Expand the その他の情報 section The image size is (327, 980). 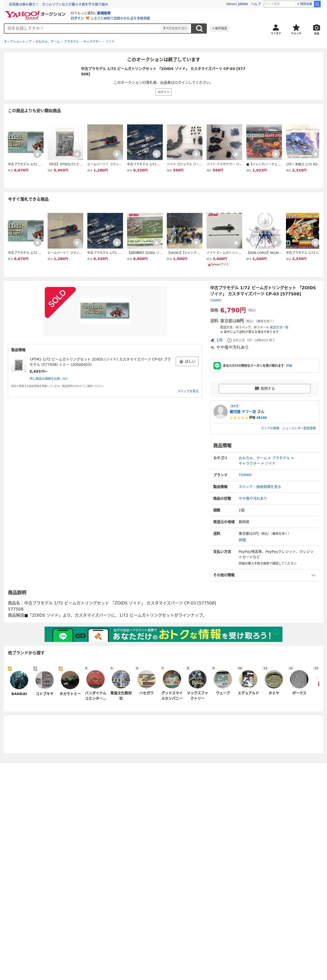click(x=264, y=575)
